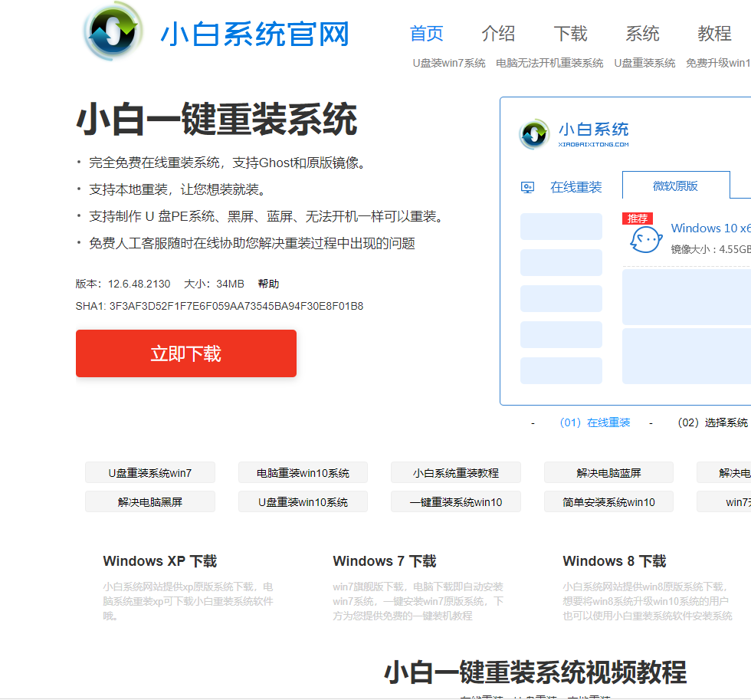Select 在线重装 in the panel sidebar
This screenshot has width=751, height=700.
click(576, 187)
